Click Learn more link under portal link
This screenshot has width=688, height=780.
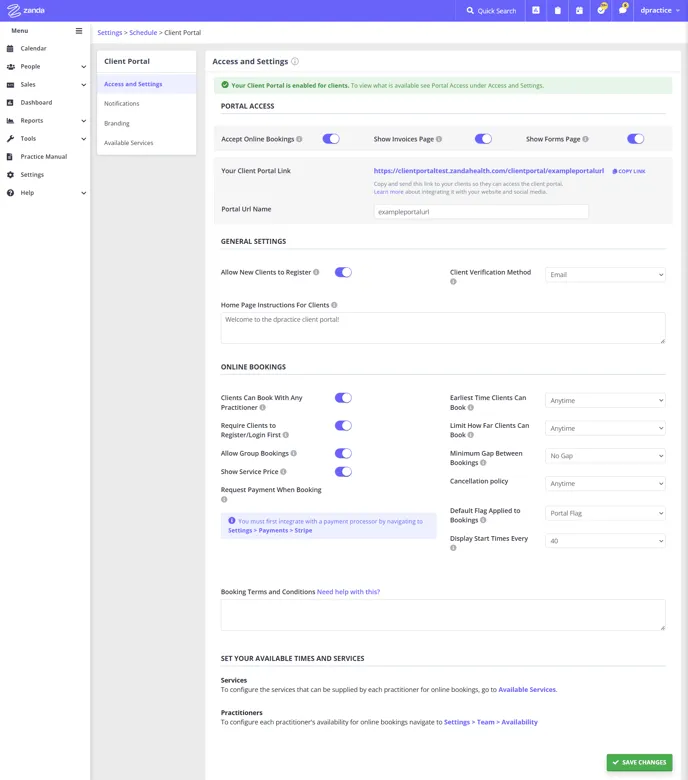click(389, 192)
